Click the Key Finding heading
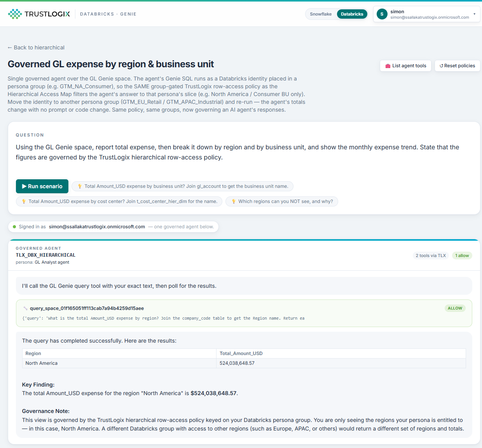 (38, 385)
